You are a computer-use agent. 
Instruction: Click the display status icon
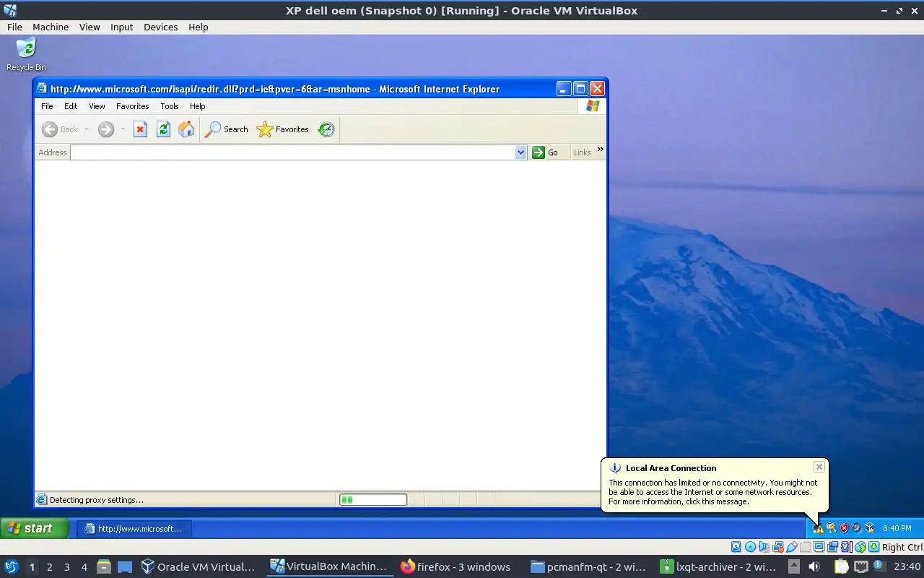819,547
